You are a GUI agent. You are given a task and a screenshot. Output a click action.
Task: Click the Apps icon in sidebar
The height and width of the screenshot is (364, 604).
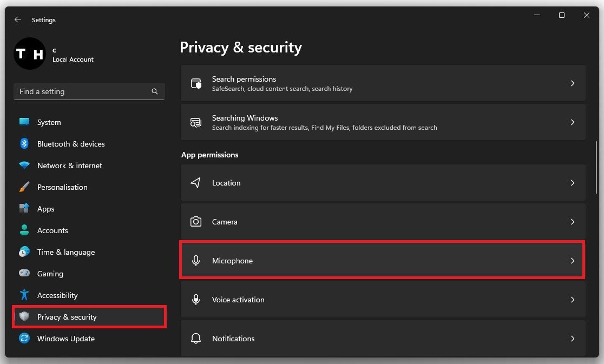(24, 208)
